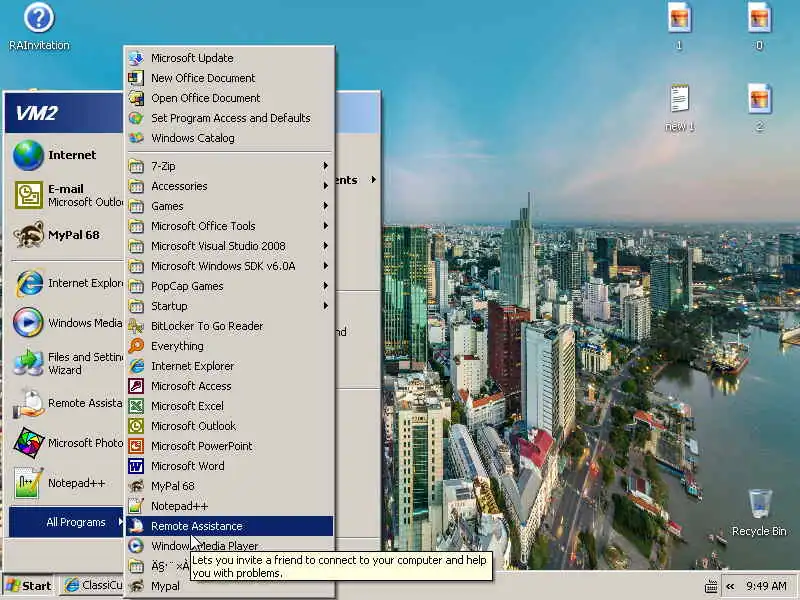
Task: Open Microsoft Photo Editor from start menu
Action: point(65,443)
